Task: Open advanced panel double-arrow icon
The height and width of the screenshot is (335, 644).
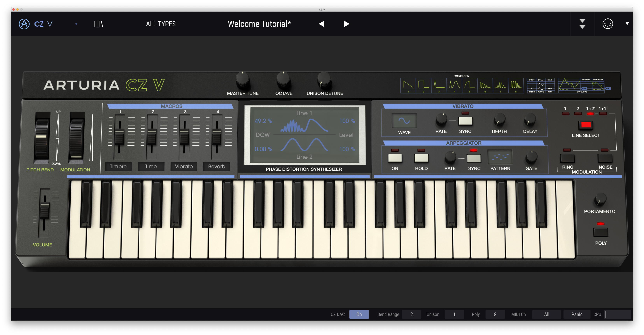Action: pyautogui.click(x=582, y=24)
